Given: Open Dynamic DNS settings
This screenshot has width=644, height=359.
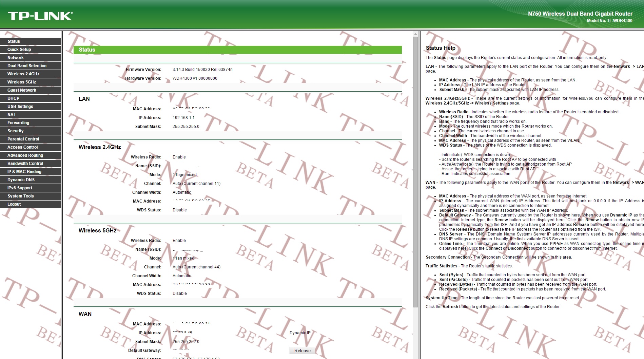Looking at the screenshot, I should tap(21, 180).
